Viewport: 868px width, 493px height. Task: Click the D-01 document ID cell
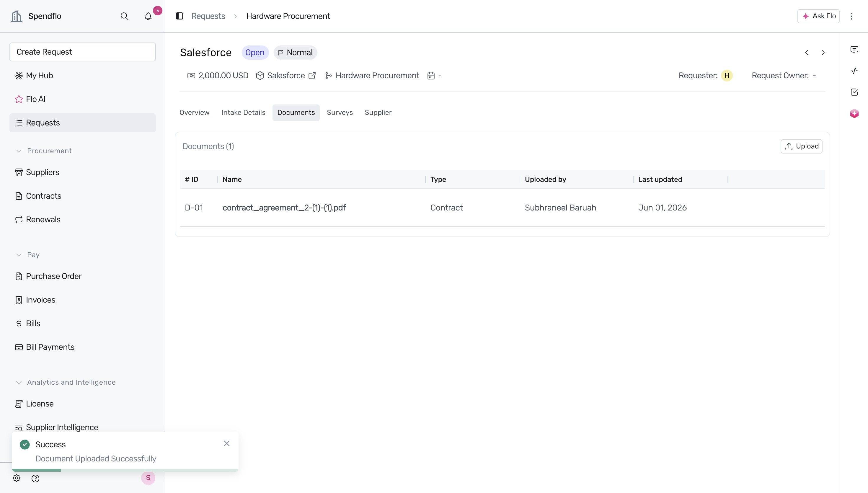(x=194, y=208)
